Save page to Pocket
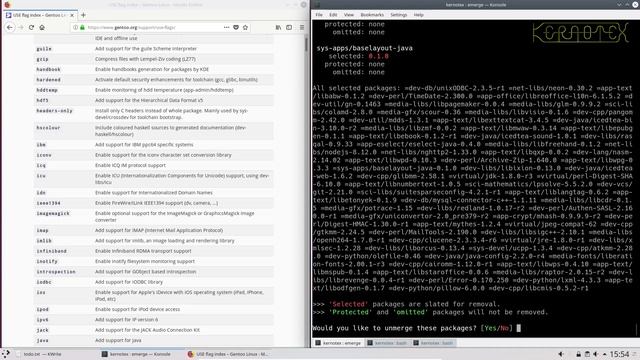Viewport: 640px width, 360px height. point(236,27)
